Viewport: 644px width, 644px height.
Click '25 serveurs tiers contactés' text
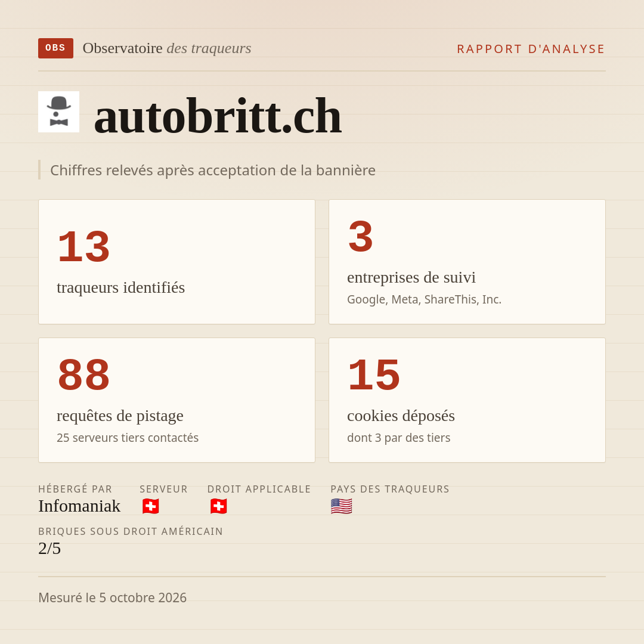coord(128,438)
